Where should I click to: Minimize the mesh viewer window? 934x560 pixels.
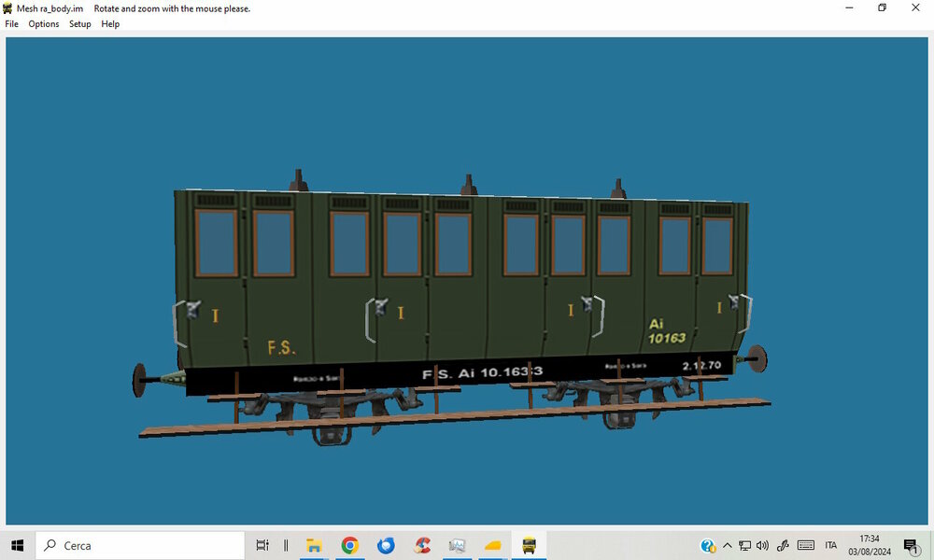[x=849, y=7]
